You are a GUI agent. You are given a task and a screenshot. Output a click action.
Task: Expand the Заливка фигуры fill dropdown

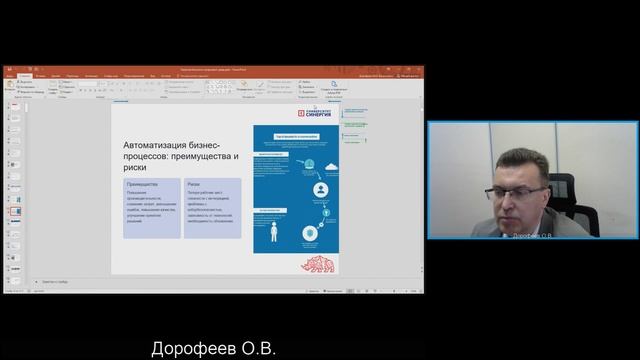coord(280,82)
